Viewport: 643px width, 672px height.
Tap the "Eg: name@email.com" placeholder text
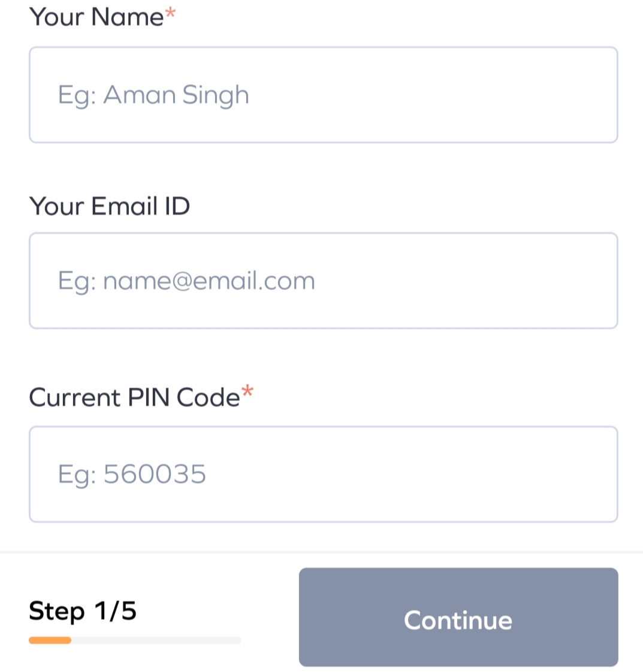click(x=186, y=281)
